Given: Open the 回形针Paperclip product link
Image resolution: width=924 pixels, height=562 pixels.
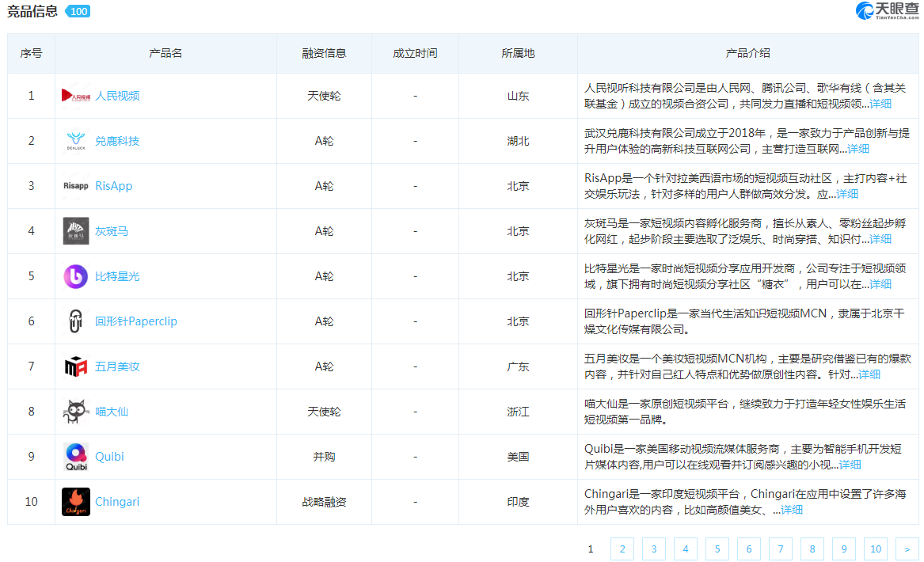Looking at the screenshot, I should click(x=136, y=321).
